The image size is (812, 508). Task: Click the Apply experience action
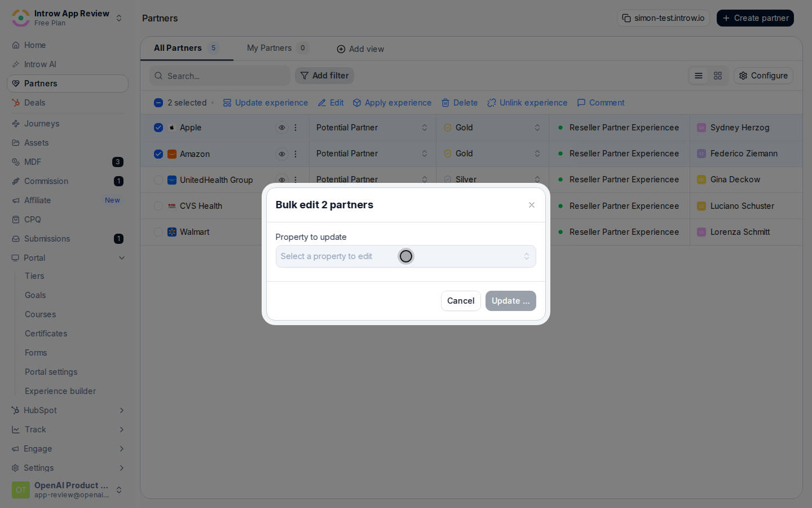click(x=392, y=103)
